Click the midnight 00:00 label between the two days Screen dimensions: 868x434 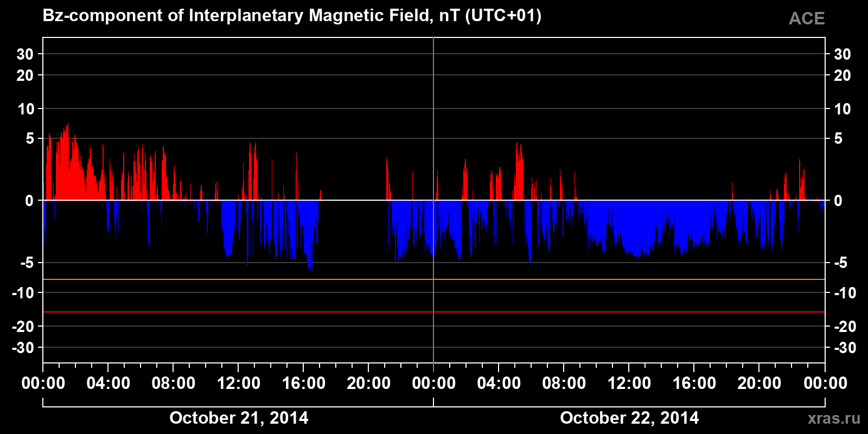(434, 383)
